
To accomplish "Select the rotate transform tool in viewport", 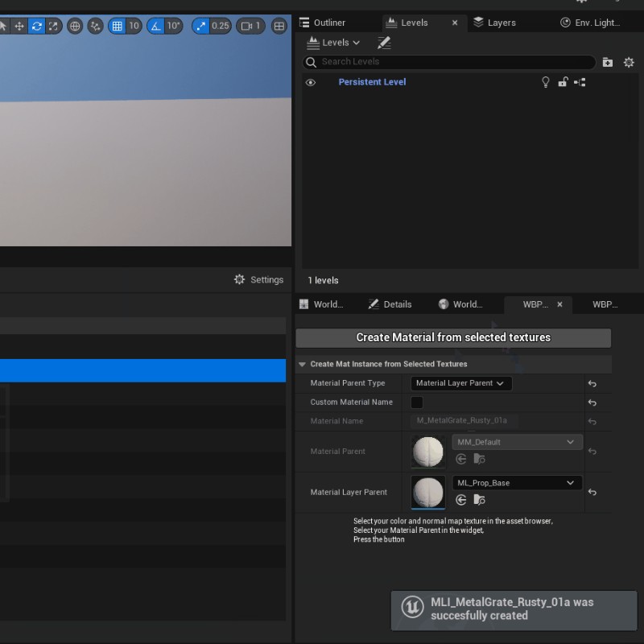I will click(x=37, y=26).
